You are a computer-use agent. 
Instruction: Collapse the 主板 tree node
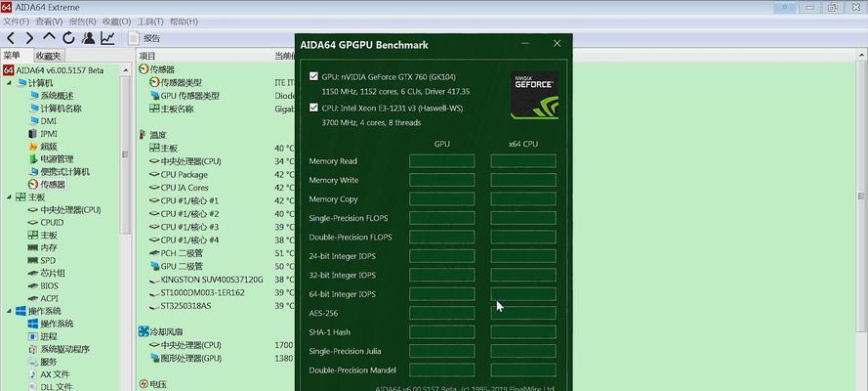(x=9, y=196)
